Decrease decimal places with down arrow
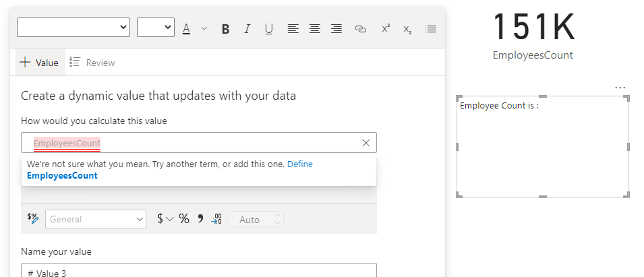This screenshot has width=644, height=277. point(278,223)
